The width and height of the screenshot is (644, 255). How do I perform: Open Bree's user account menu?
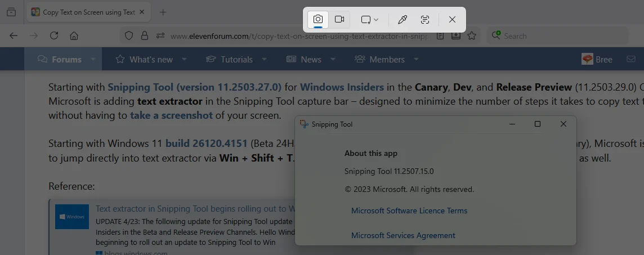[x=597, y=59]
